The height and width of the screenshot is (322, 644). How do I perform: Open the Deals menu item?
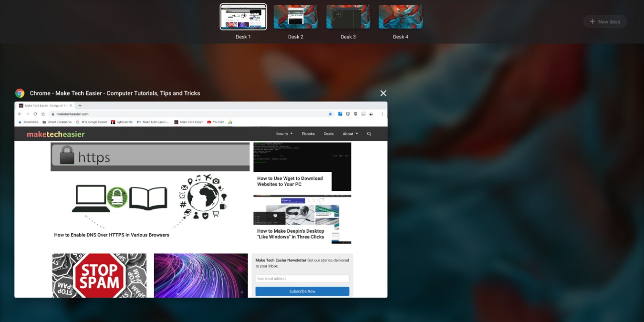pyautogui.click(x=328, y=134)
